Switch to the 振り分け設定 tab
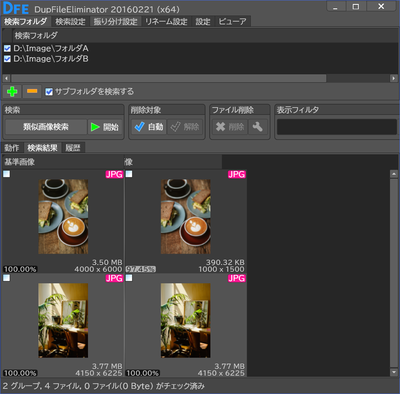Screen dimensions: 400x394 coord(115,22)
